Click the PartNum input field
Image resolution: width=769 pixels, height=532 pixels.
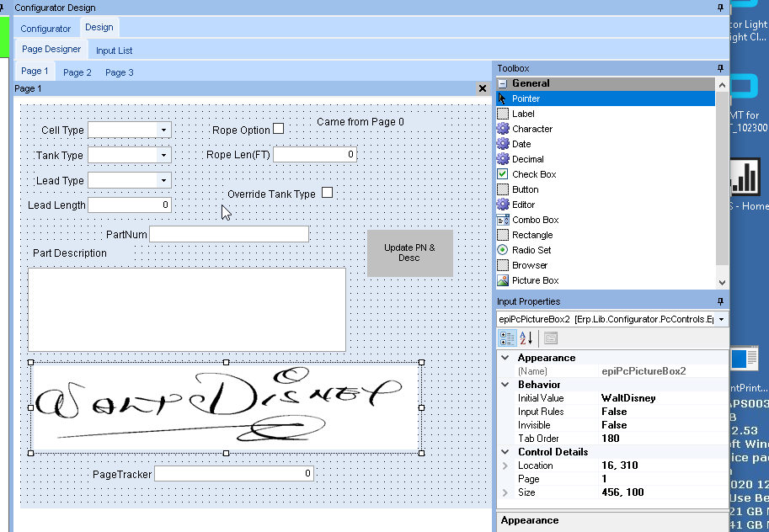click(228, 234)
